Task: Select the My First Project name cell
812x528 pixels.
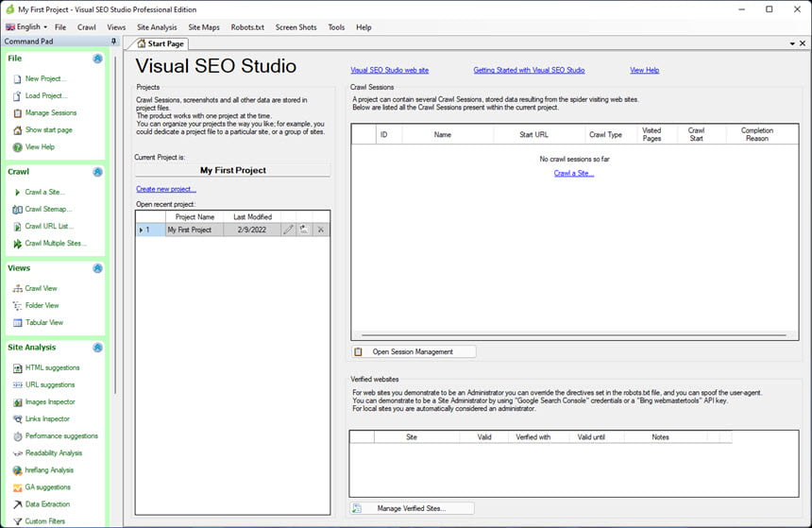Action: 195,230
